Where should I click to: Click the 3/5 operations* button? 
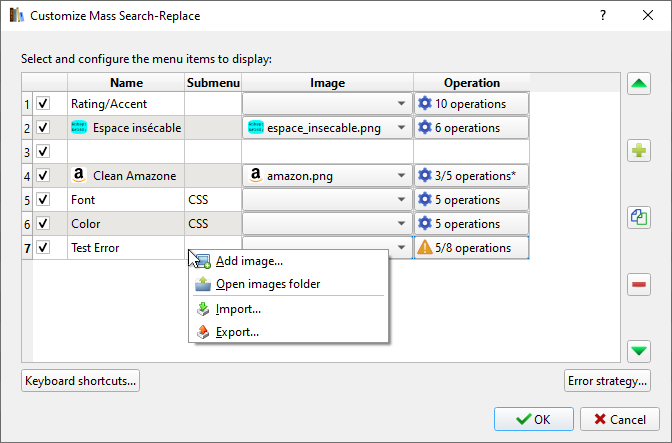(472, 175)
